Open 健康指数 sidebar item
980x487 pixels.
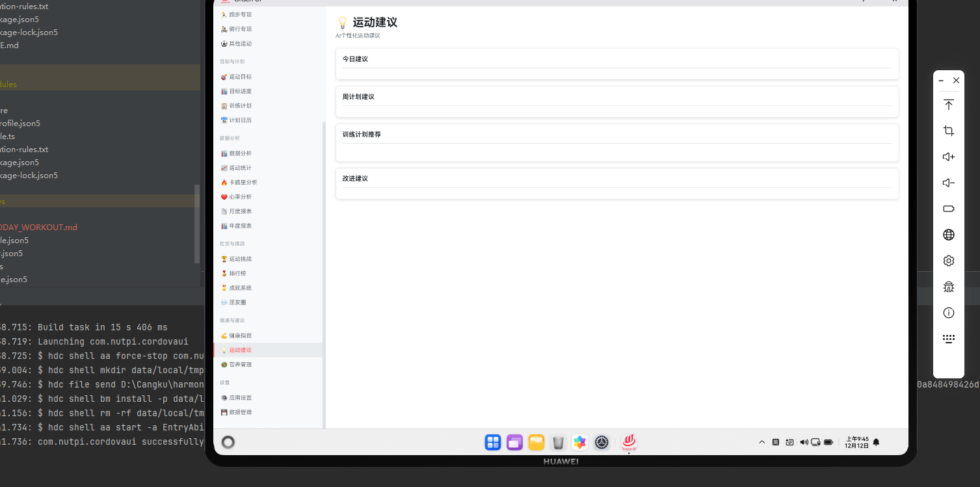click(x=268, y=336)
